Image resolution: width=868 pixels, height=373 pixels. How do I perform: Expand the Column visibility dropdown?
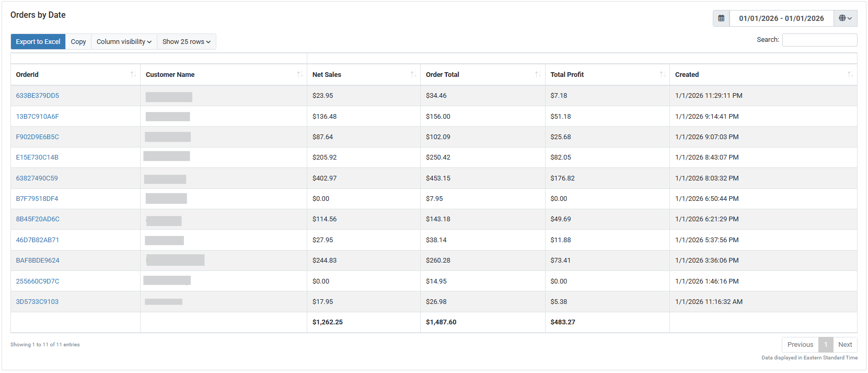[x=124, y=42]
